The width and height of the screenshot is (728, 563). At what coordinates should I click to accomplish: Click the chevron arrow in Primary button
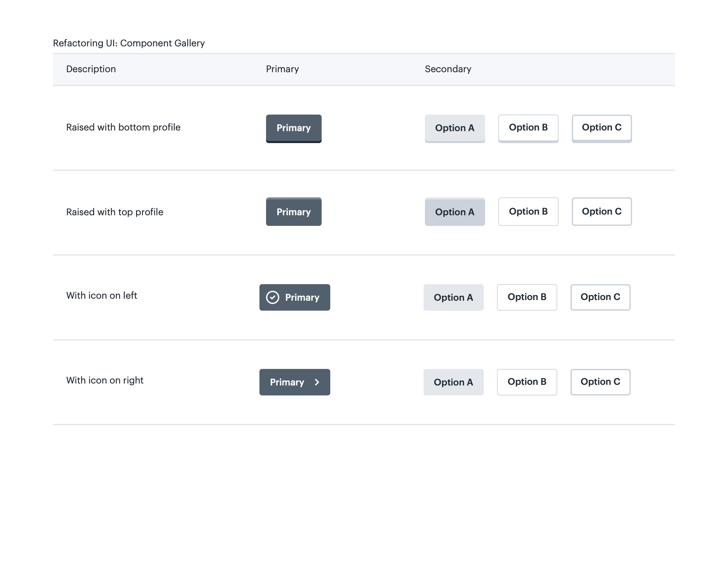pos(317,382)
